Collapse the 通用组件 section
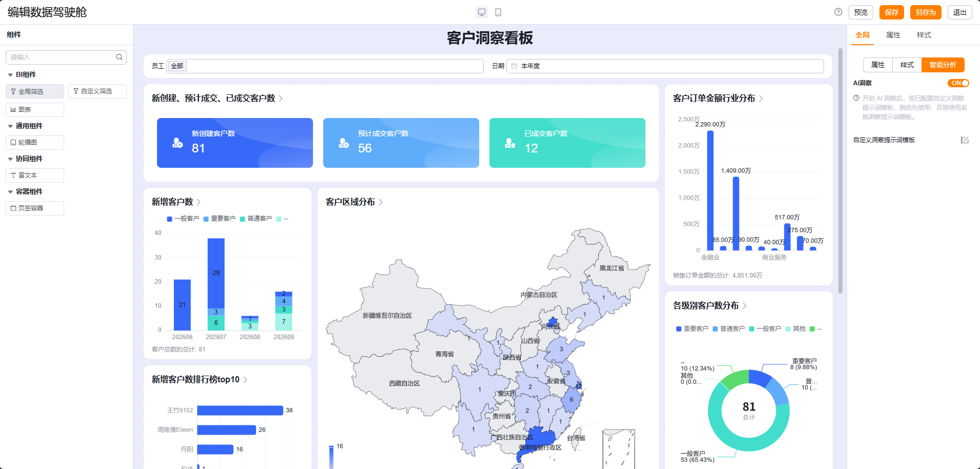Viewport: 980px width, 469px height. point(10,126)
